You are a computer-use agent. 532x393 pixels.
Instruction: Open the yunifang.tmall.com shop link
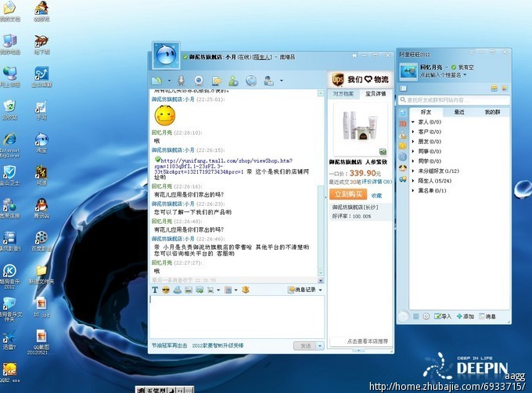[x=223, y=166]
